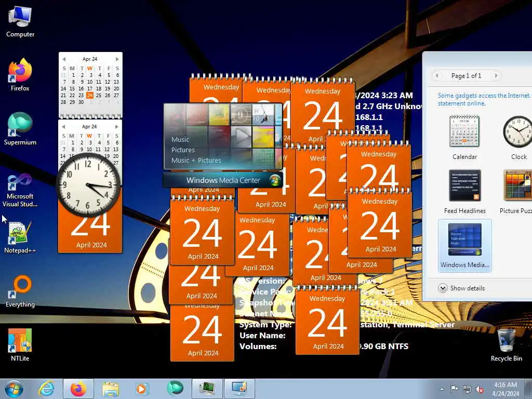Open the Notepad++ desktop shortcut
532x399 pixels.
(20, 237)
